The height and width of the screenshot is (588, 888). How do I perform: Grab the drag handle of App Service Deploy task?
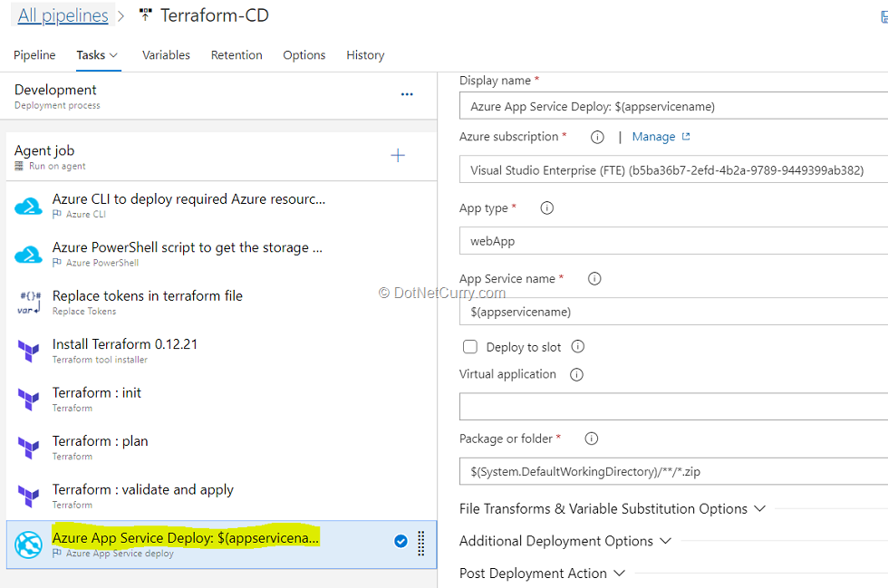pyautogui.click(x=420, y=544)
